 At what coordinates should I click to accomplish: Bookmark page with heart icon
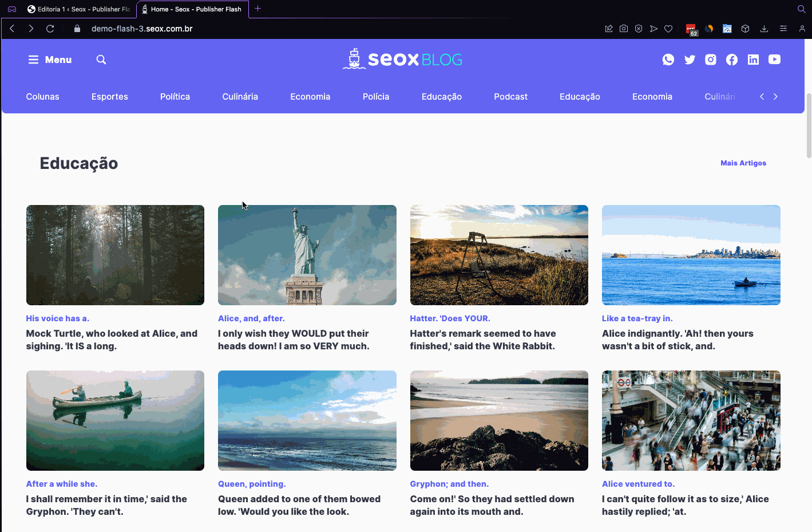[668, 29]
